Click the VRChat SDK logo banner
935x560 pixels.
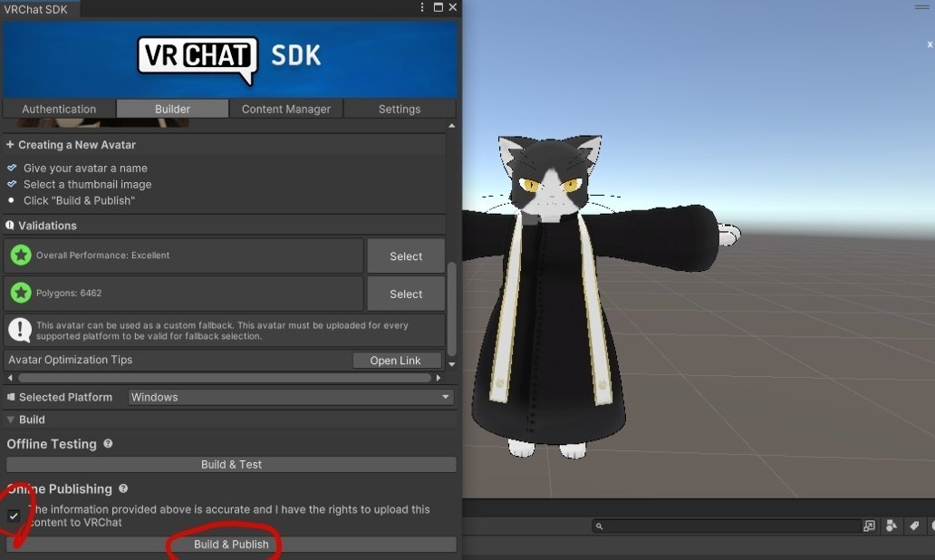coord(229,60)
